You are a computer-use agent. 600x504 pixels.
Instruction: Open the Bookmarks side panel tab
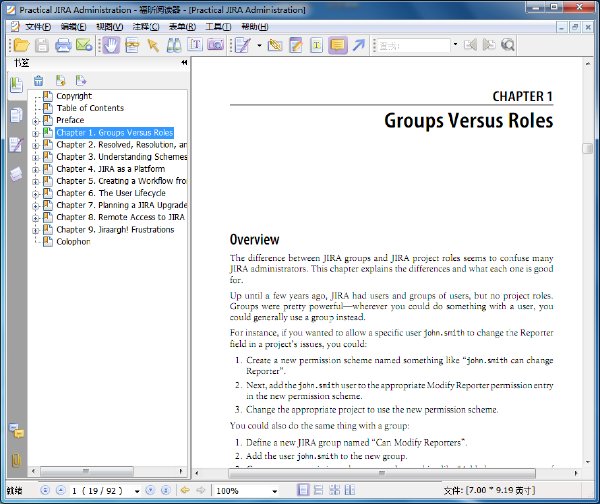click(16, 85)
